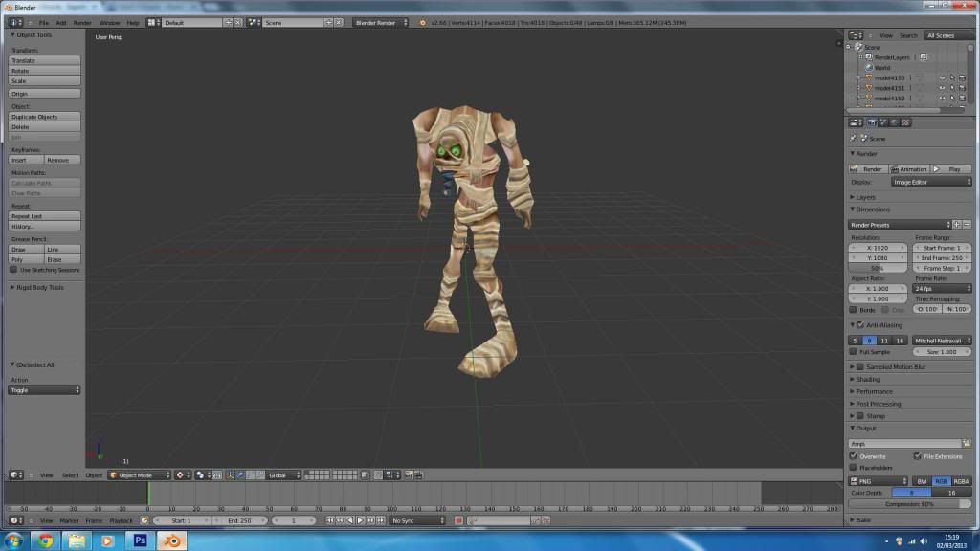This screenshot has width=980, height=551.
Task: Jump to the timeline start frame
Action: 329,520
